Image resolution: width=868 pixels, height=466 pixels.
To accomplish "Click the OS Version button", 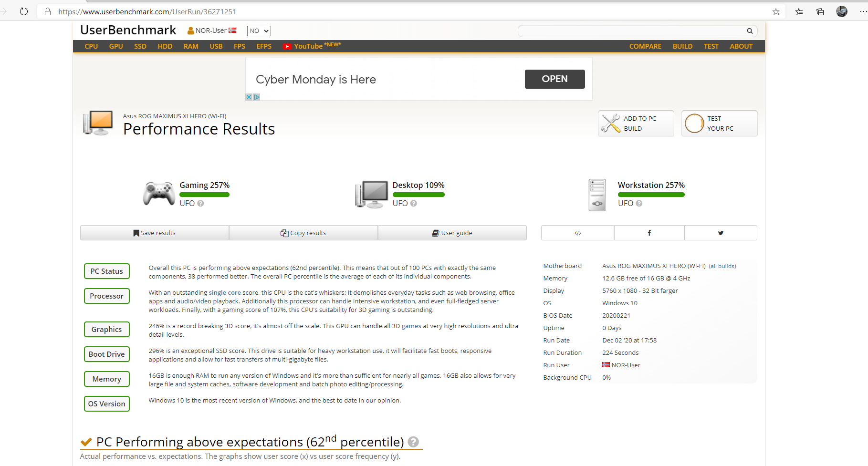I will point(107,404).
